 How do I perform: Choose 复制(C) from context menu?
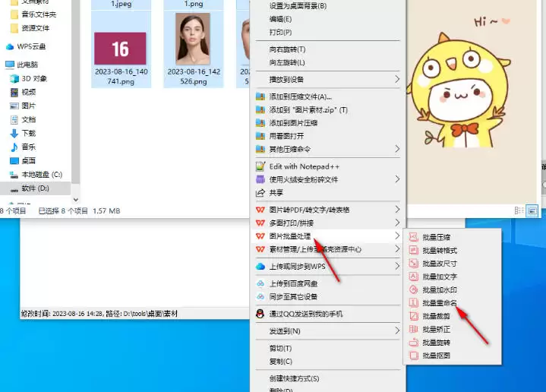[x=327, y=362]
